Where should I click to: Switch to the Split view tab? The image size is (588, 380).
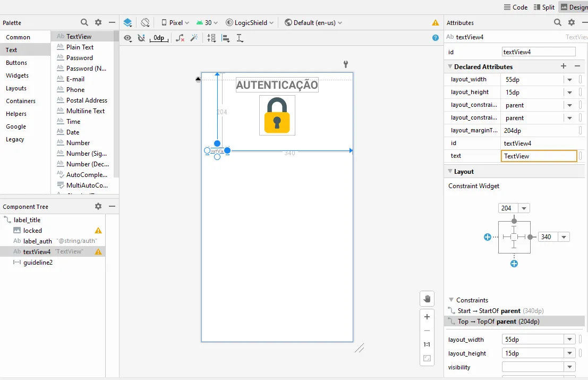point(544,7)
